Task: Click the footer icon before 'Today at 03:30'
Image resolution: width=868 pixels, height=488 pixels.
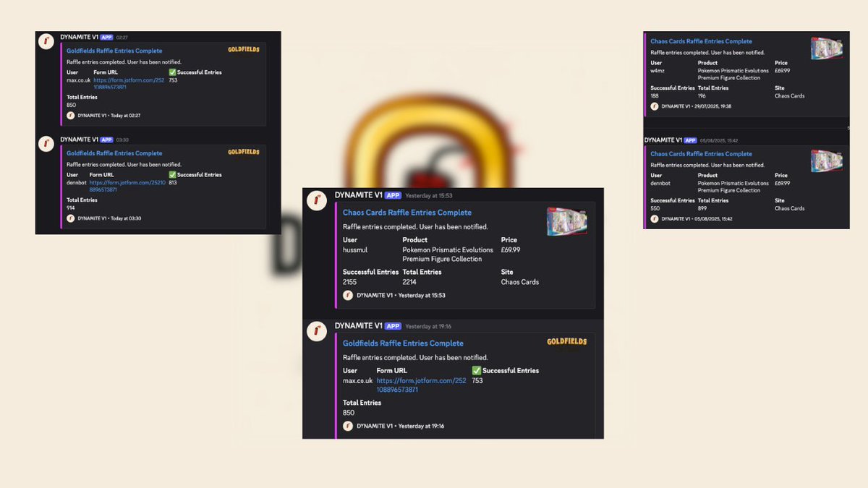Action: [71, 218]
